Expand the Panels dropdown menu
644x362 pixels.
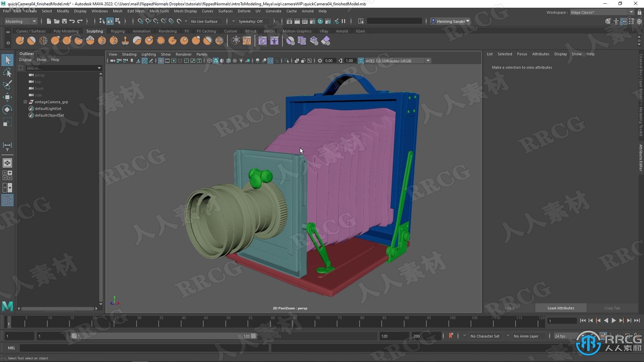[202, 54]
